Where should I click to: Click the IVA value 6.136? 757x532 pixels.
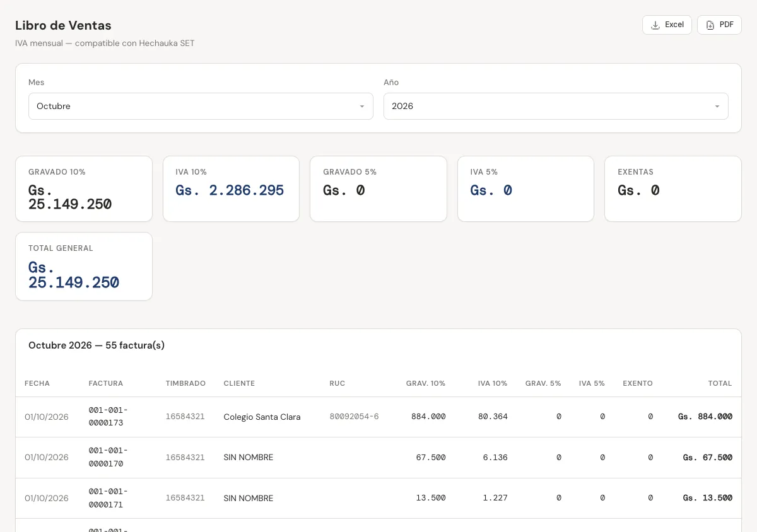(496, 458)
